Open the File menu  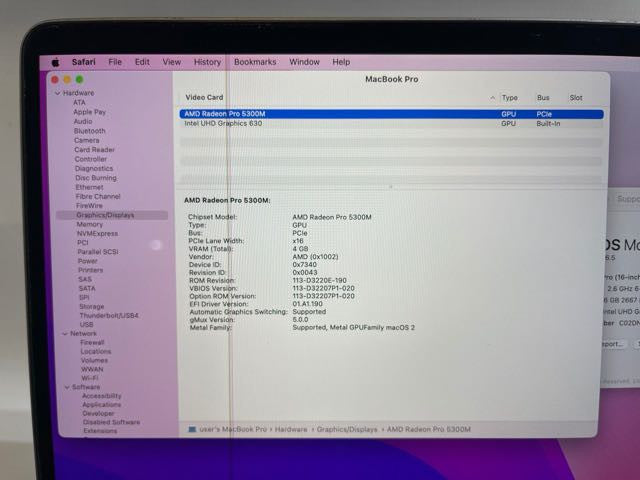point(115,62)
